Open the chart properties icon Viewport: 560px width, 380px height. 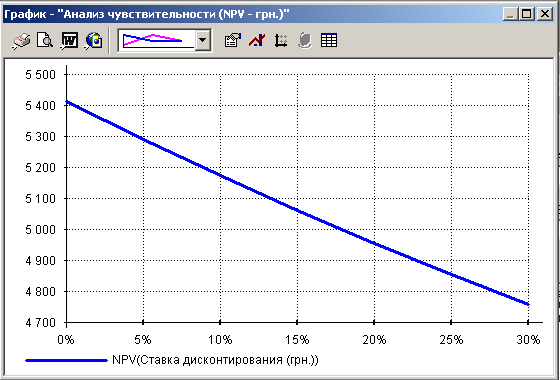pos(233,40)
